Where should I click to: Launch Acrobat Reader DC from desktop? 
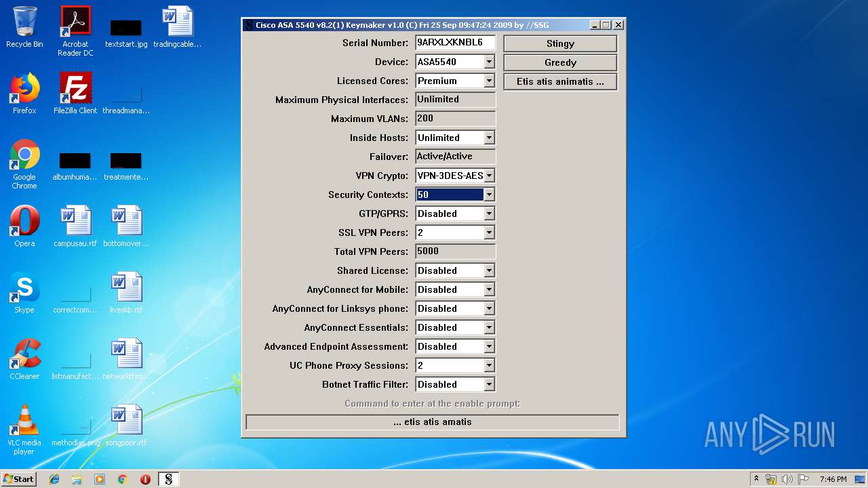coord(75,31)
